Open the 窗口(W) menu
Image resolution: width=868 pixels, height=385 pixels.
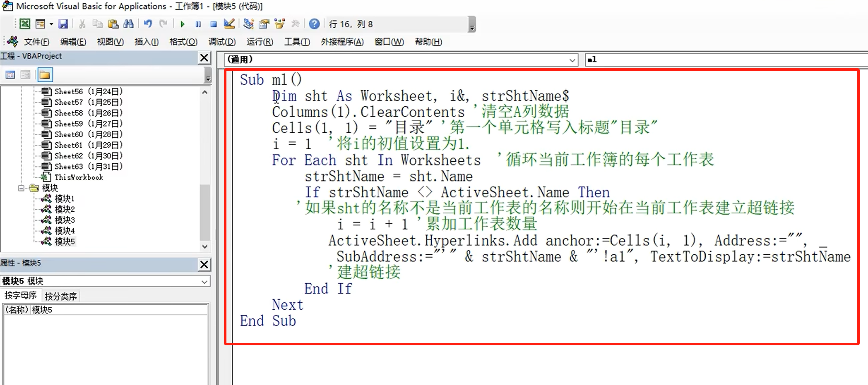389,42
